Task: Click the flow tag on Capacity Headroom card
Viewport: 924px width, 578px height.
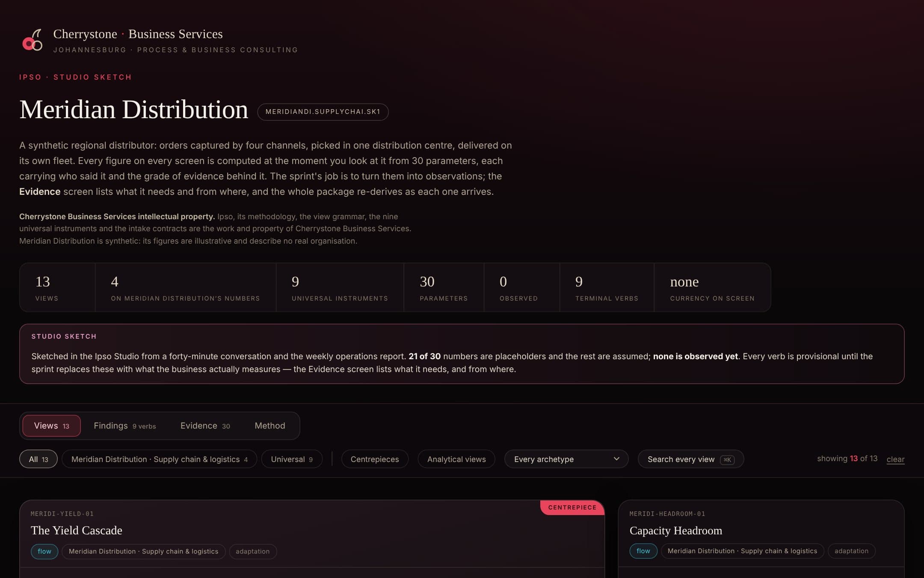Action: tap(643, 551)
